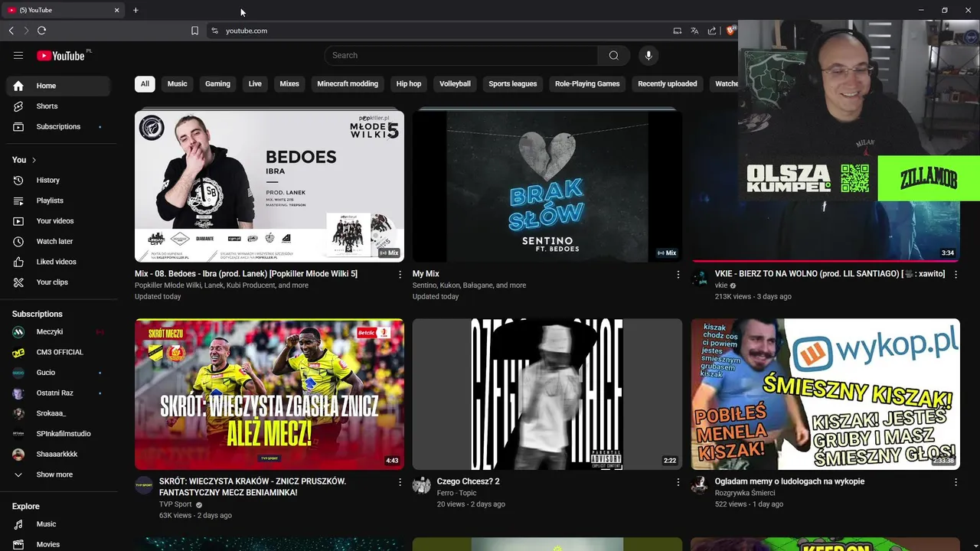Select the Volleyball filter chip

click(455, 83)
